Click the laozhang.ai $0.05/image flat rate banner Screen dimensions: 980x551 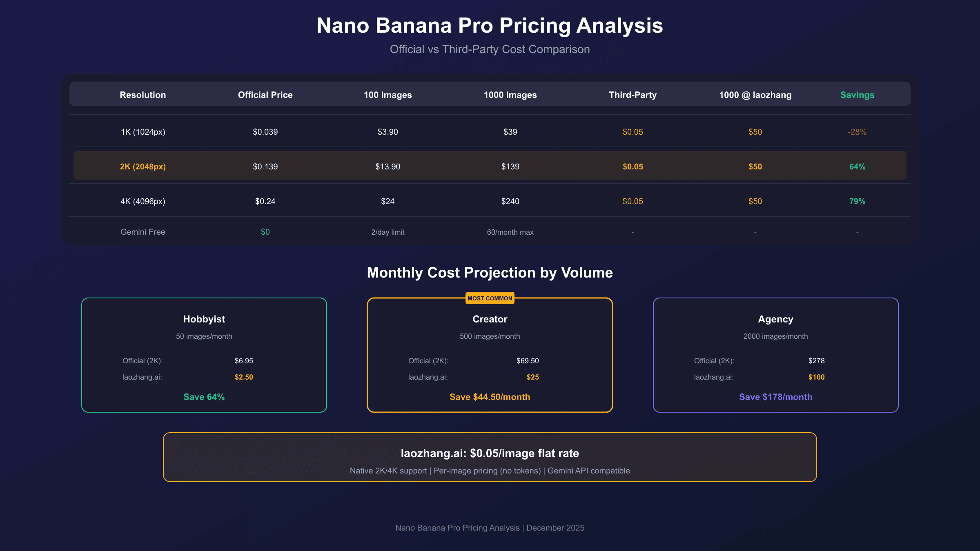click(x=490, y=457)
